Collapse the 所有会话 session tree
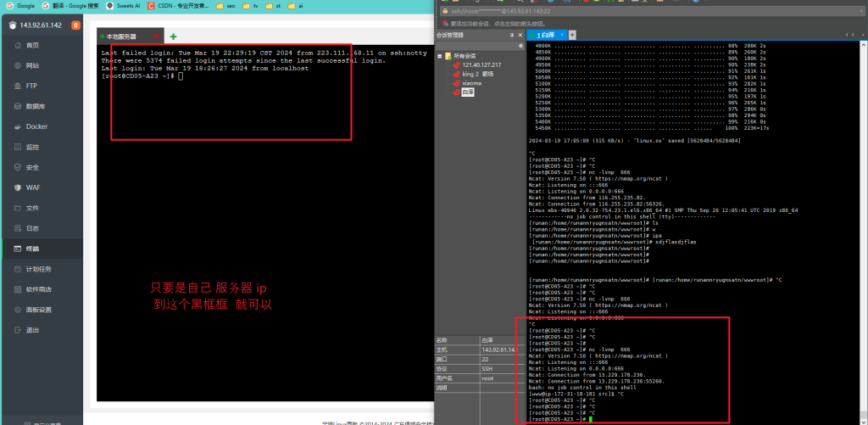The width and height of the screenshot is (868, 425). [x=439, y=56]
